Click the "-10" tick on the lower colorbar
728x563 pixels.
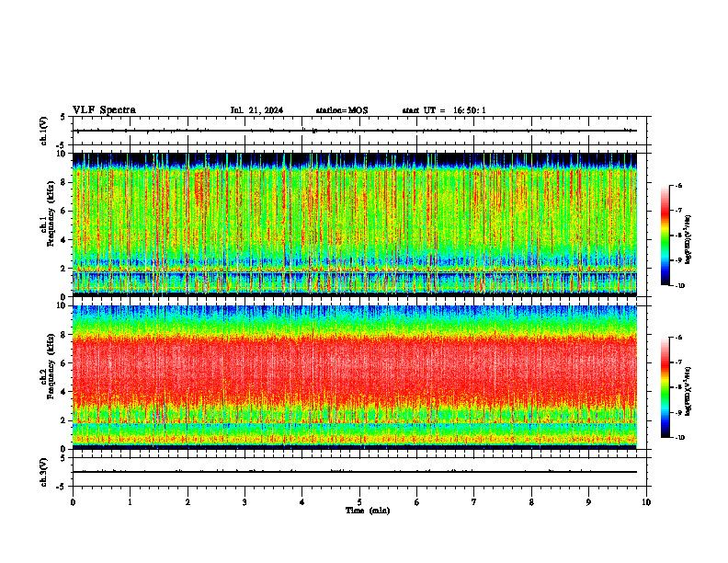680,438
